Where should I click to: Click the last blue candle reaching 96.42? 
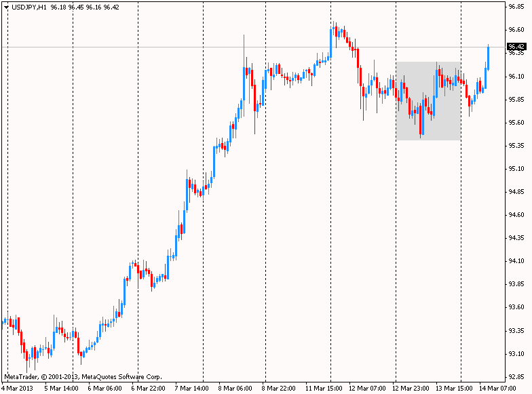[489, 58]
